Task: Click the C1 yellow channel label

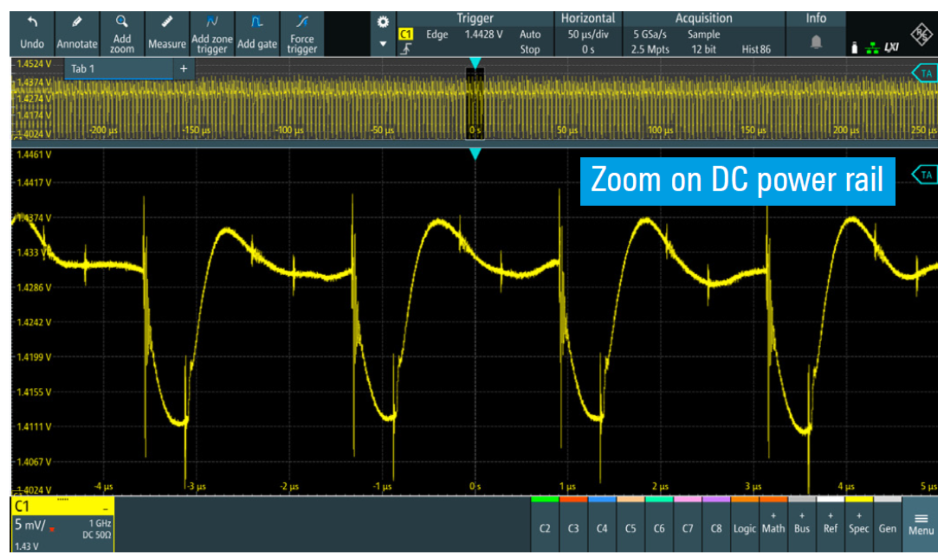Action: (23, 506)
